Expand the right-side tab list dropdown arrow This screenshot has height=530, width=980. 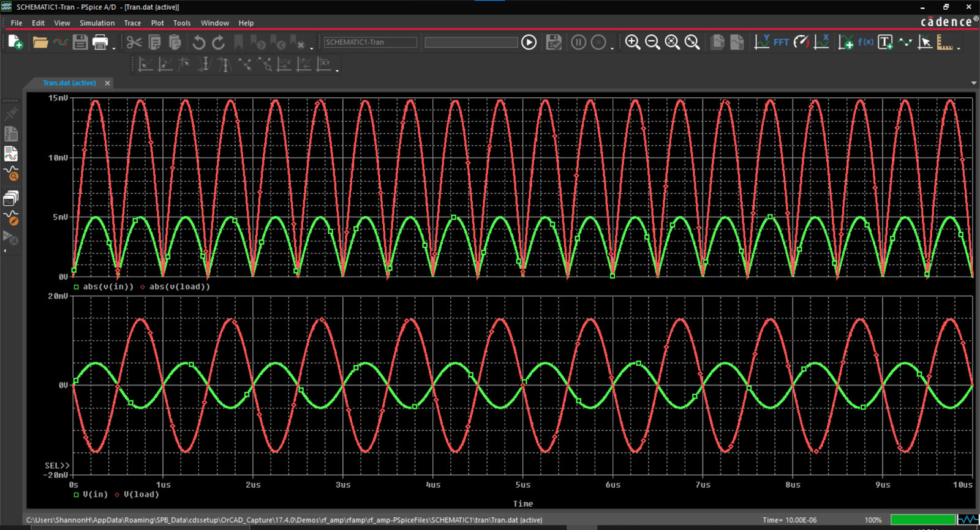(x=973, y=83)
